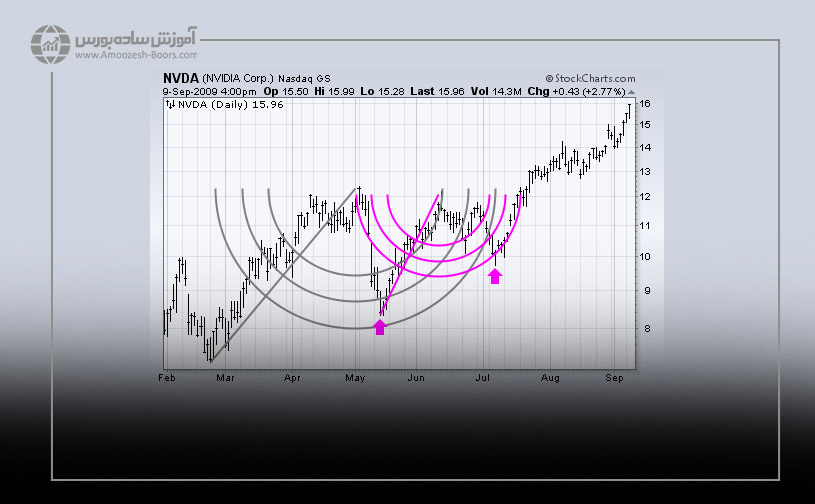Image resolution: width=815 pixels, height=504 pixels.
Task: Click the NVIDIA Corp. company name
Action: coord(239,78)
